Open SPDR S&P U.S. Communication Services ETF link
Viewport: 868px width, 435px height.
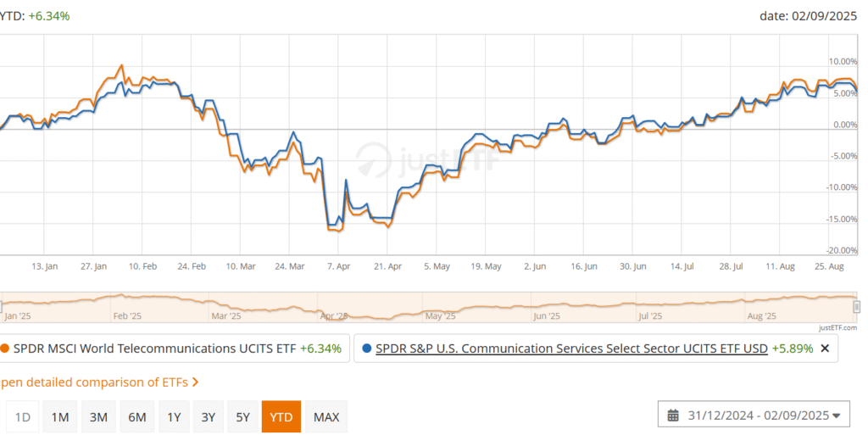pos(571,349)
